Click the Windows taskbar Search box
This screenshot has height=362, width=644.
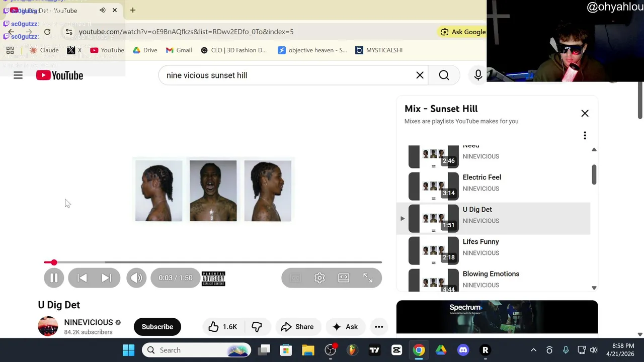[x=196, y=350]
